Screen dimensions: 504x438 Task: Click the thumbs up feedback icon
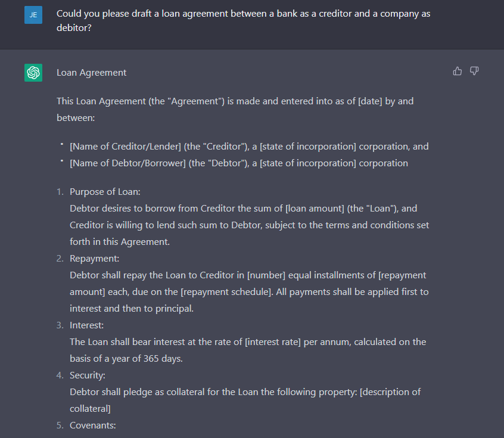coord(457,71)
